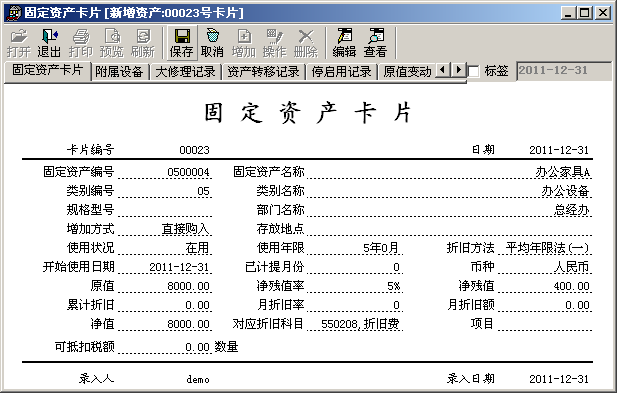Image resolution: width=617 pixels, height=393 pixels.
Task: Click the 增加 (Add) toolbar icon
Action: click(244, 43)
